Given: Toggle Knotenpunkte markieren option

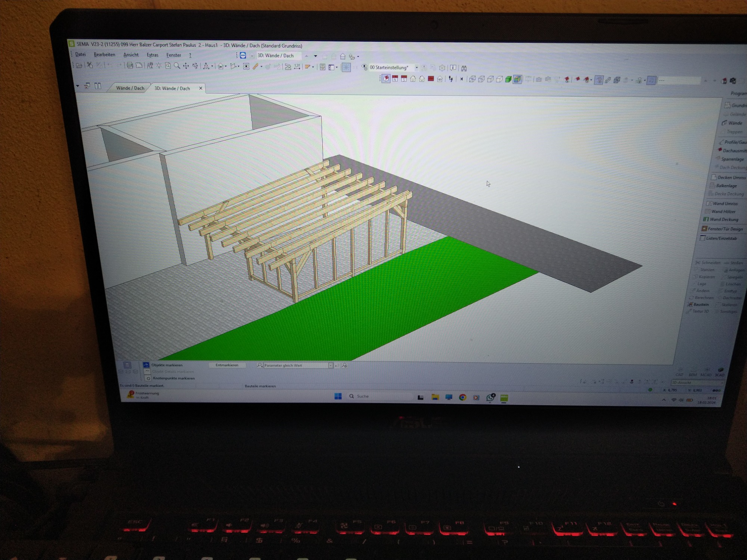Looking at the screenshot, I should pyautogui.click(x=148, y=378).
